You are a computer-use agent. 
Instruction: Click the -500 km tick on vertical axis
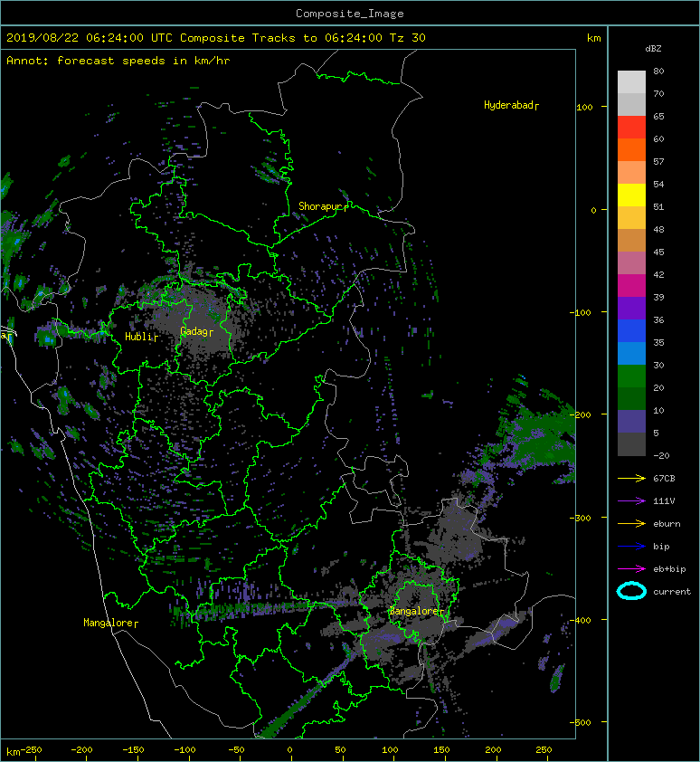(581, 723)
